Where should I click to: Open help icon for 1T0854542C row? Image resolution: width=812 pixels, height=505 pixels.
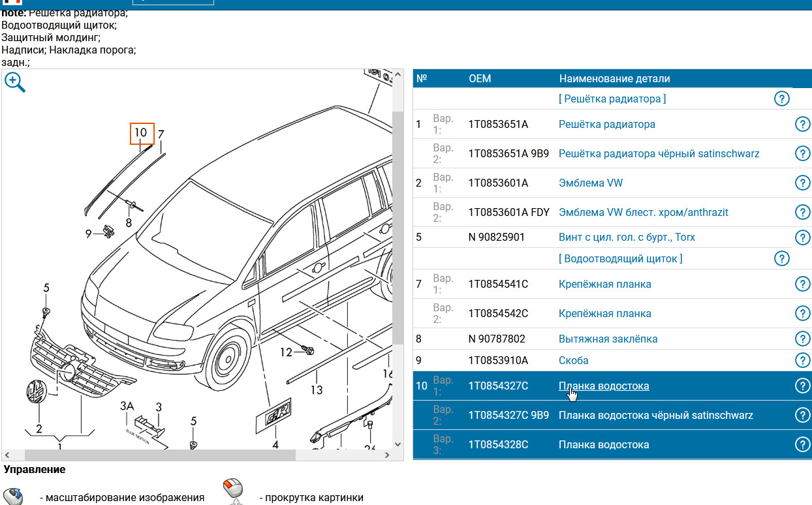click(x=803, y=313)
